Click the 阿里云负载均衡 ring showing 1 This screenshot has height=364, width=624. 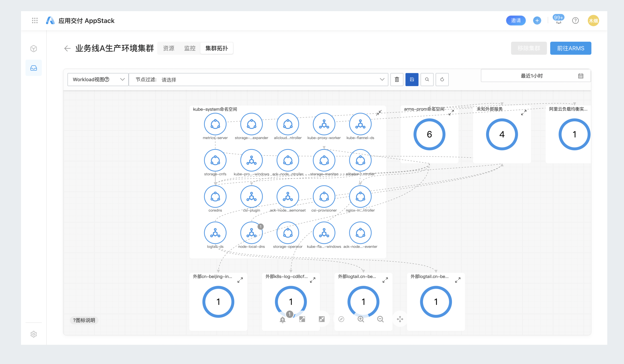coord(574,134)
